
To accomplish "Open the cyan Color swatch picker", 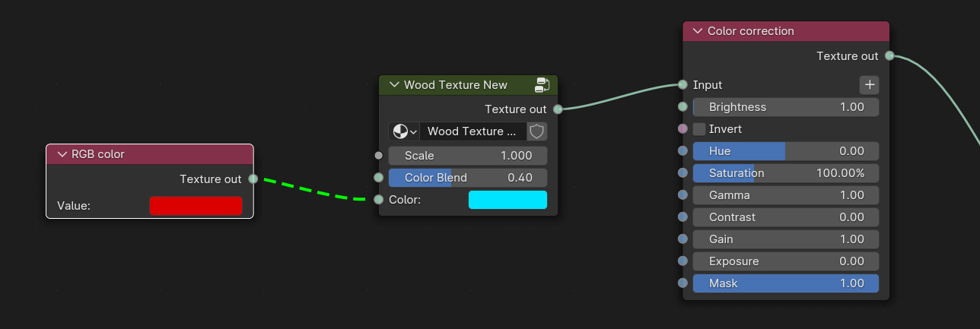I will tap(508, 200).
